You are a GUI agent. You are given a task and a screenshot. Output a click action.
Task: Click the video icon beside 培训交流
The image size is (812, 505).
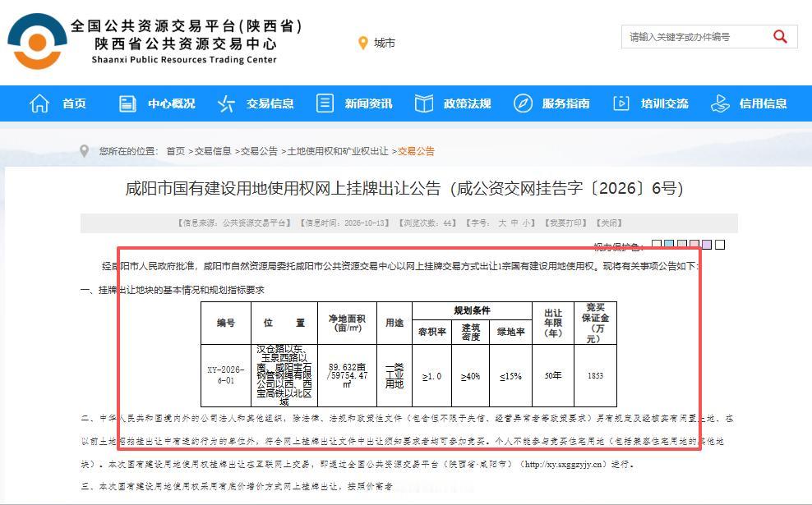(621, 103)
